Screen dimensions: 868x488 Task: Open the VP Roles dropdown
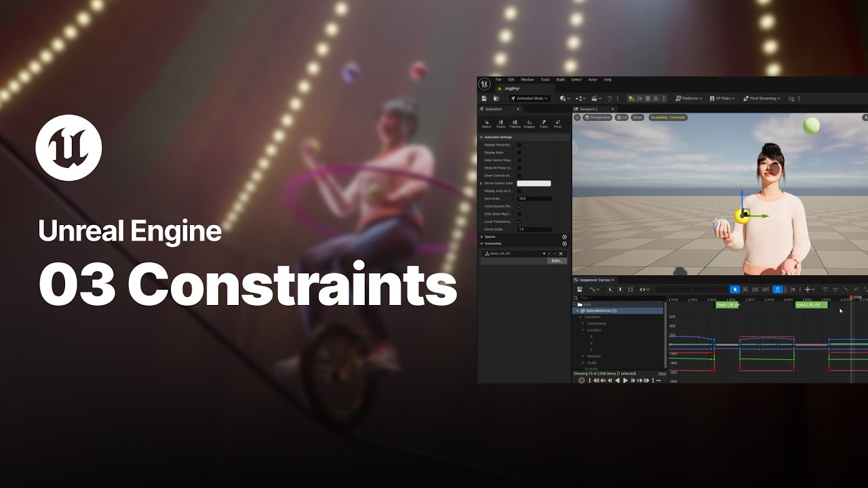click(723, 98)
